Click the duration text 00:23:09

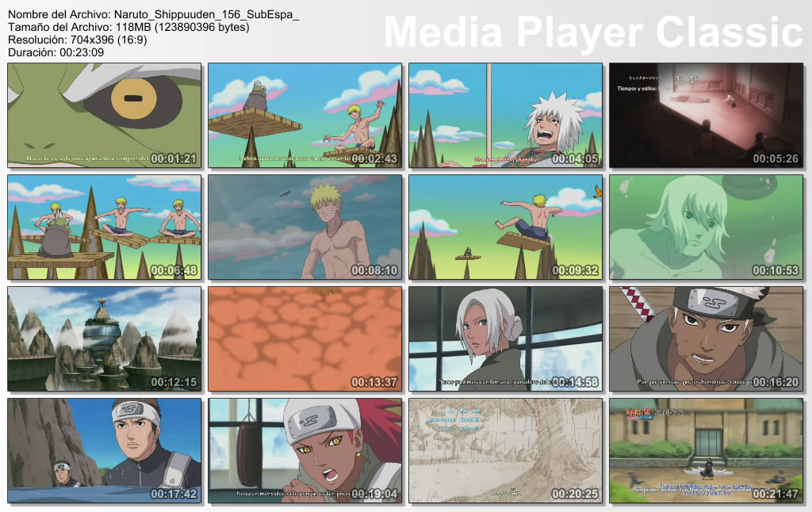click(82, 52)
